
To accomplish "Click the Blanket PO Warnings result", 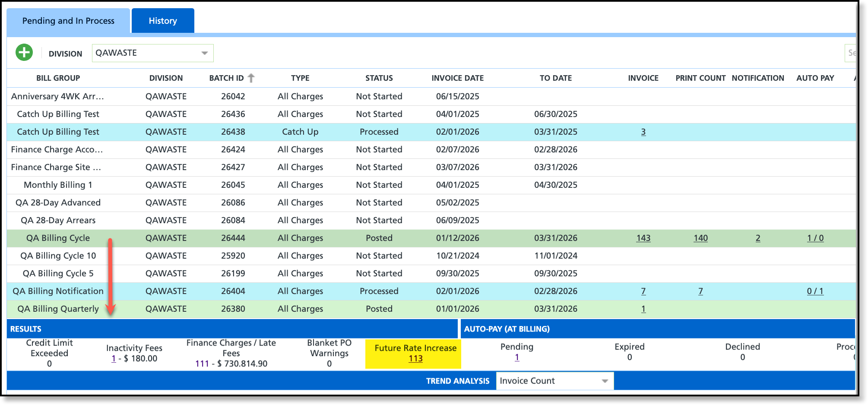I will [x=329, y=354].
